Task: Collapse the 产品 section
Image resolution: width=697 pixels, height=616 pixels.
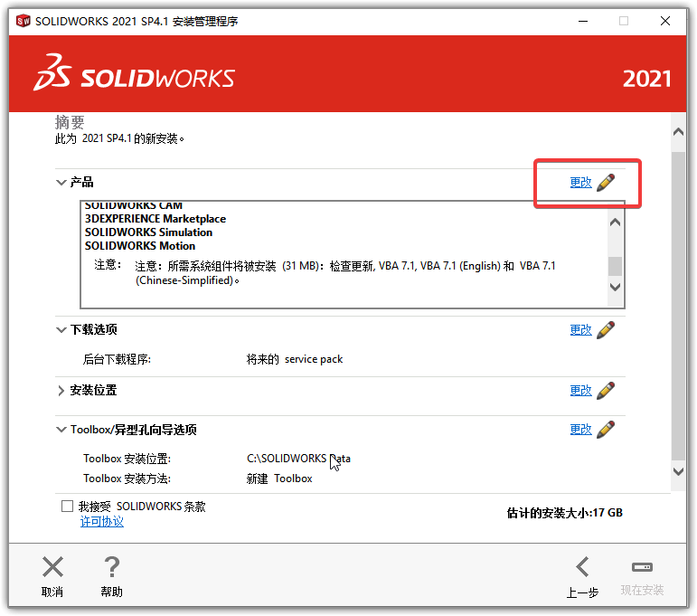Action: tap(61, 183)
